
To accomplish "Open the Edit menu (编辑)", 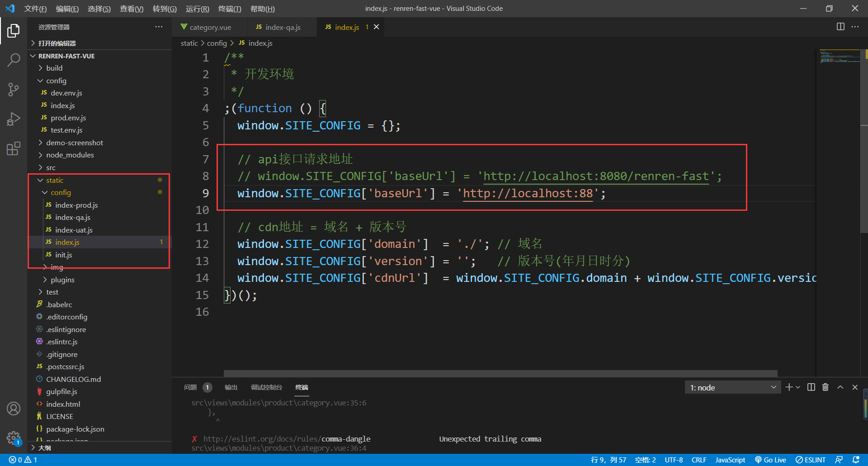I will point(67,9).
